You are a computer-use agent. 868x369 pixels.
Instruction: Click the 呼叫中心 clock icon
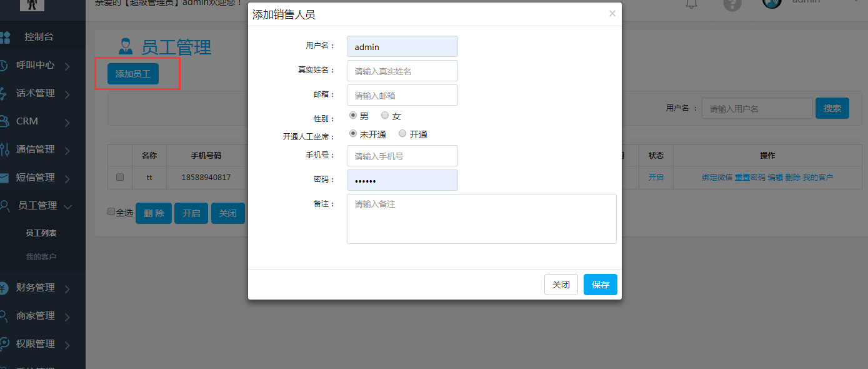click(3, 65)
